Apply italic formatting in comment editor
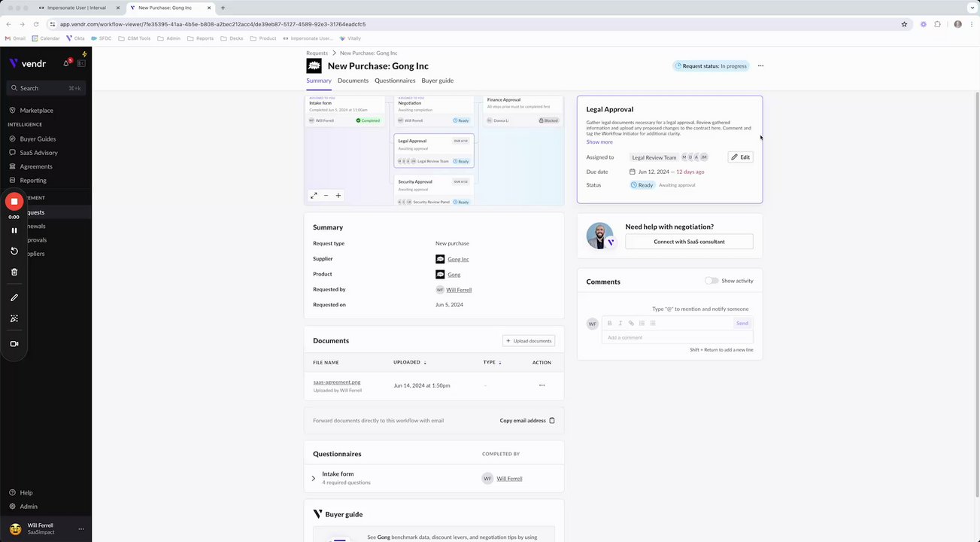Image resolution: width=980 pixels, height=542 pixels. (x=620, y=323)
